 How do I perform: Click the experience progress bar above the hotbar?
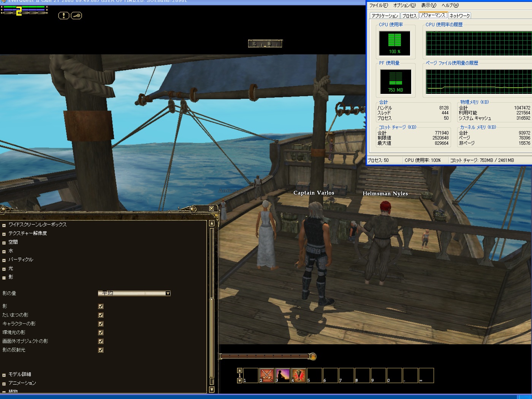264,356
